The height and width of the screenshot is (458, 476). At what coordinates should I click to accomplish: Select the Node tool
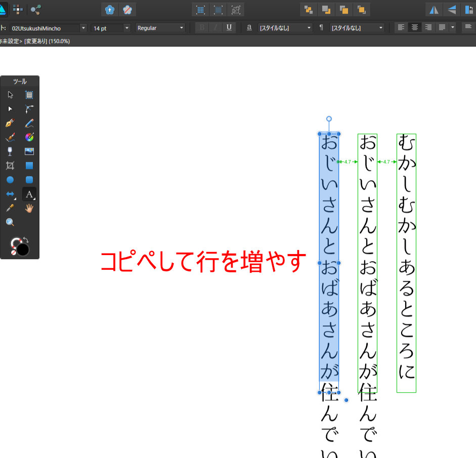pyautogui.click(x=10, y=109)
